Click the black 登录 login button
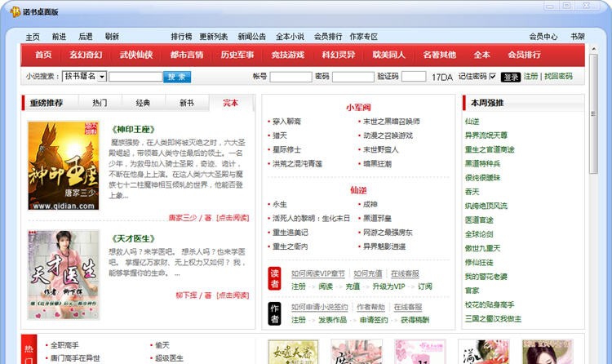 (x=511, y=77)
